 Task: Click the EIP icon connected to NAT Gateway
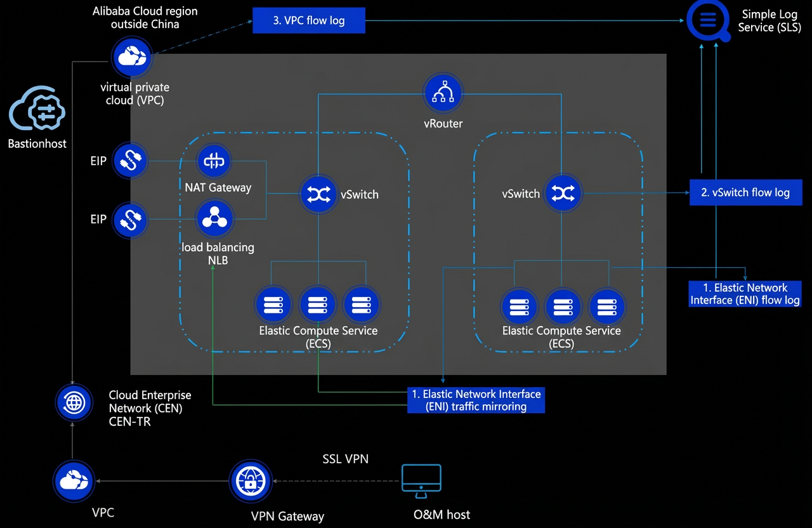tap(130, 161)
